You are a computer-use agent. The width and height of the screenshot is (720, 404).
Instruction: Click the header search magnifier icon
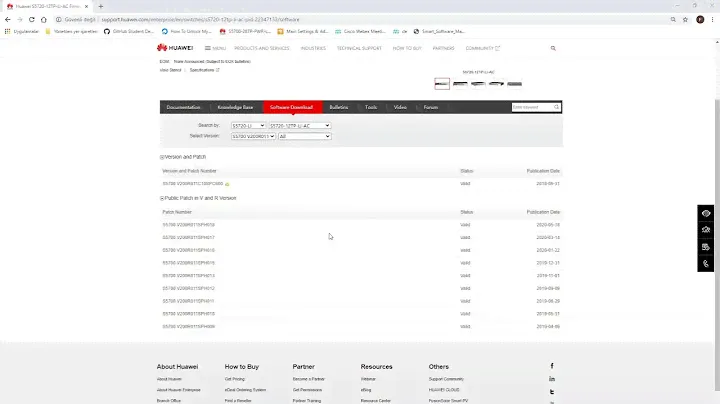click(x=553, y=48)
